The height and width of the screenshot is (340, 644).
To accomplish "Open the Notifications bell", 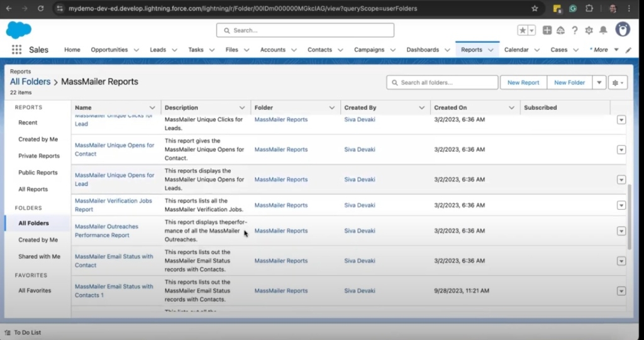I will (x=603, y=30).
